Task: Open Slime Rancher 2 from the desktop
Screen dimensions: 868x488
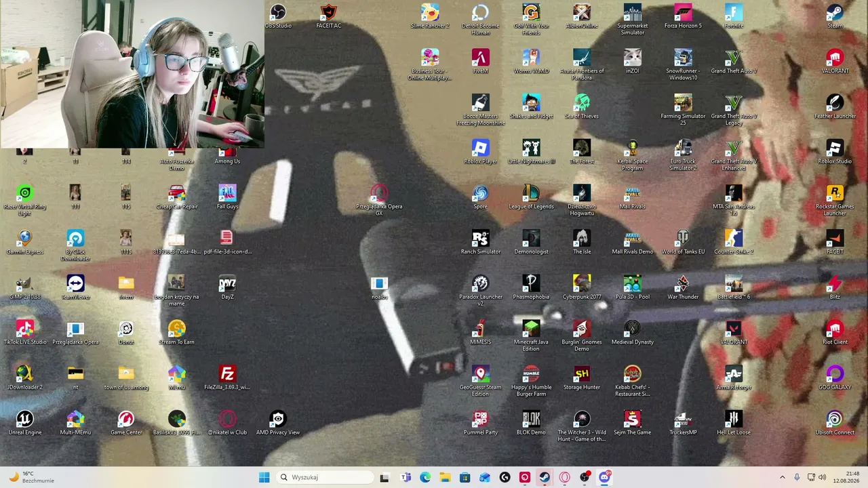Action: pos(430,16)
